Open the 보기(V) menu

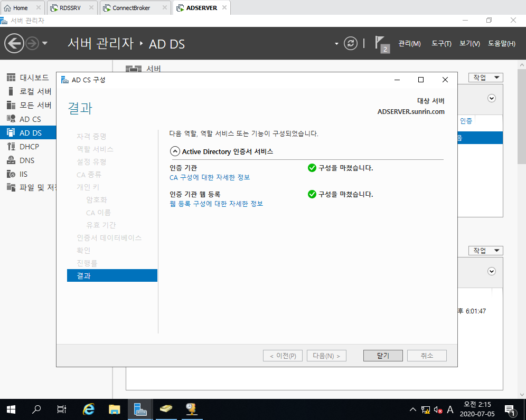point(469,44)
